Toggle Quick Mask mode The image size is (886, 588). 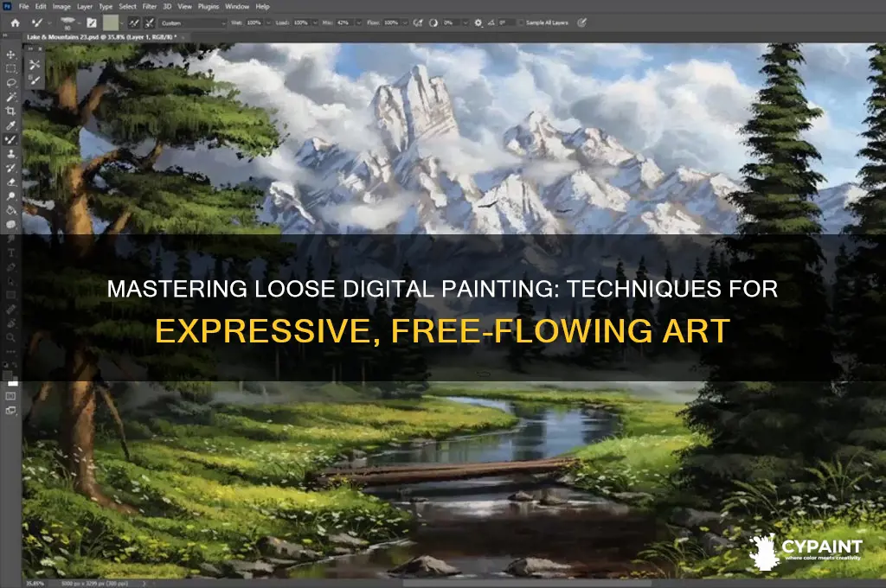pyautogui.click(x=10, y=396)
